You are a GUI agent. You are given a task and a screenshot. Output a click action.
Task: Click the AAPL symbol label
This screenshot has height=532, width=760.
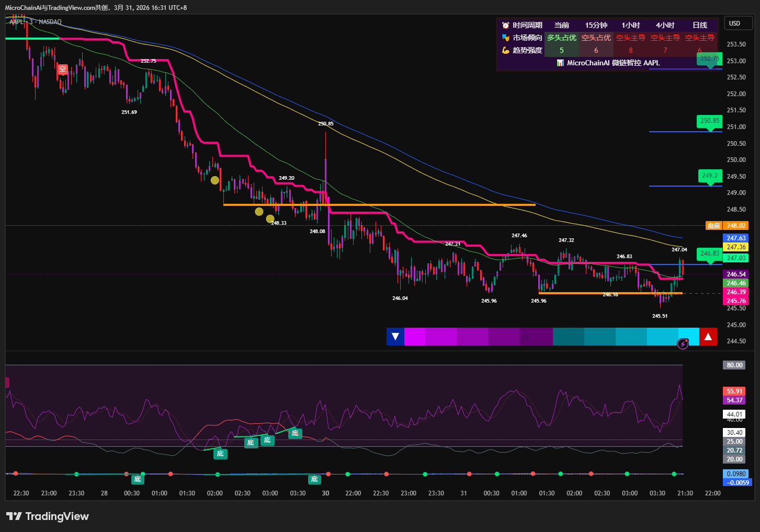pos(17,22)
